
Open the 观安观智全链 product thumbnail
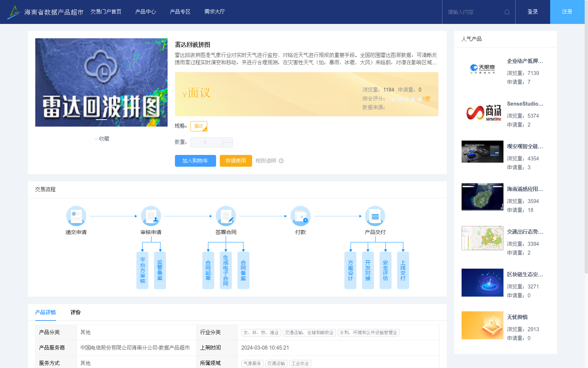[483, 152]
